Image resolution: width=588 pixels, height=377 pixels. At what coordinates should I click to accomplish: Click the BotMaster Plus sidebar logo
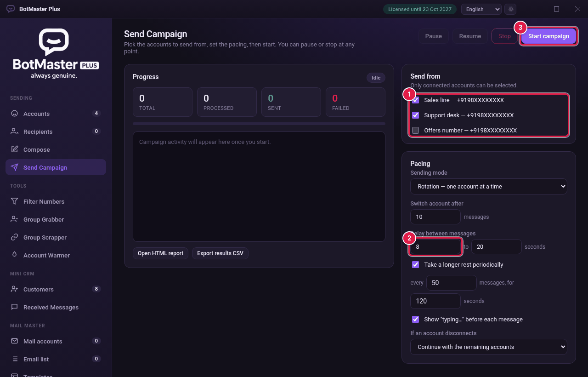tap(56, 54)
